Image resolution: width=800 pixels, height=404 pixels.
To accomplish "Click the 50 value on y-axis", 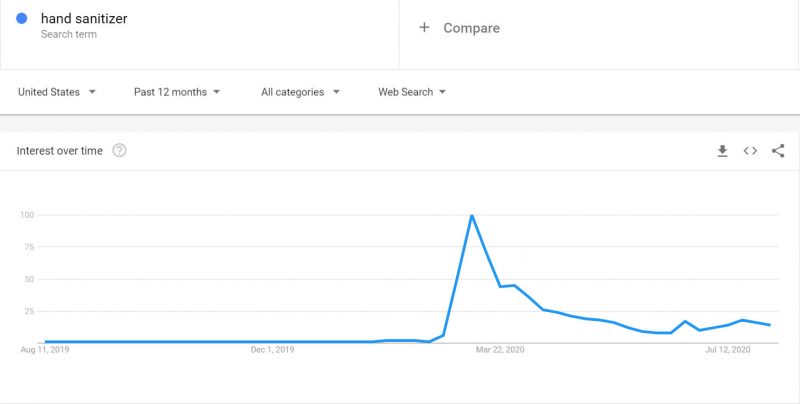I will tap(28, 279).
